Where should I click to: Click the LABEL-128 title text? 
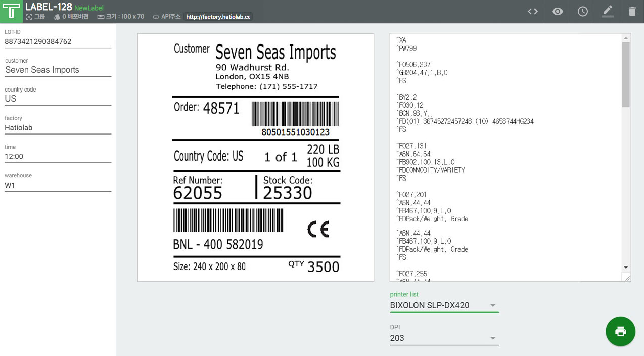coord(49,7)
